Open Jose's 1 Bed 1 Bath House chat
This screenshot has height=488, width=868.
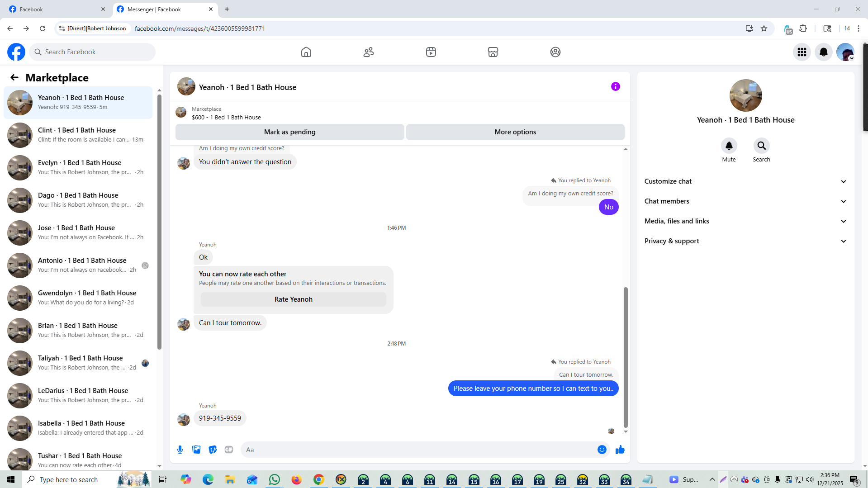[78, 233]
